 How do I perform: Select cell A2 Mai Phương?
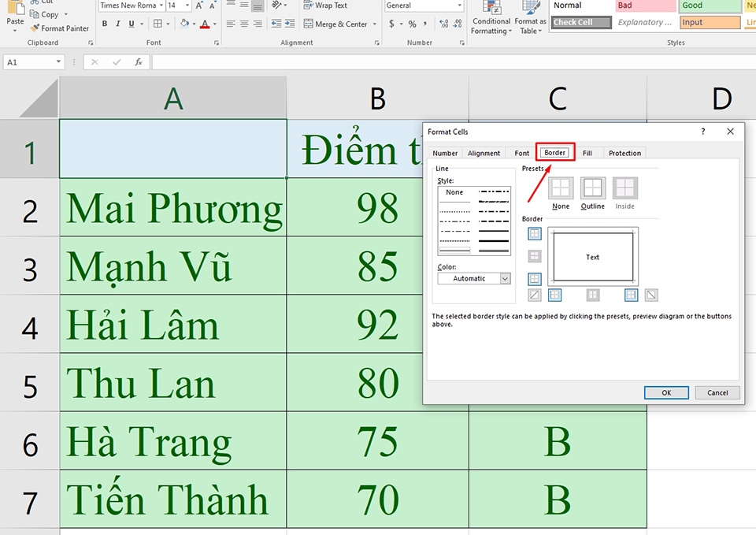point(173,207)
